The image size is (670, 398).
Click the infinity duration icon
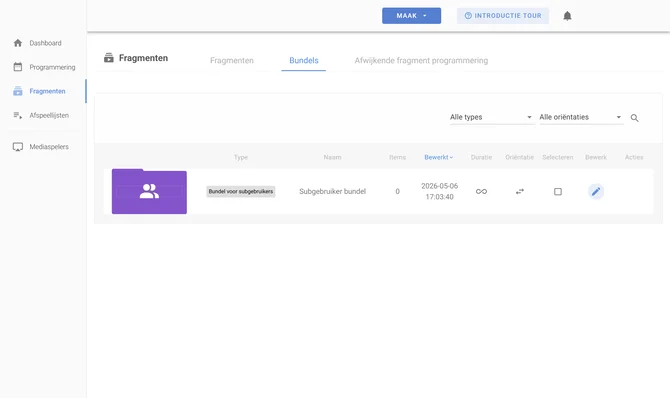tap(481, 192)
